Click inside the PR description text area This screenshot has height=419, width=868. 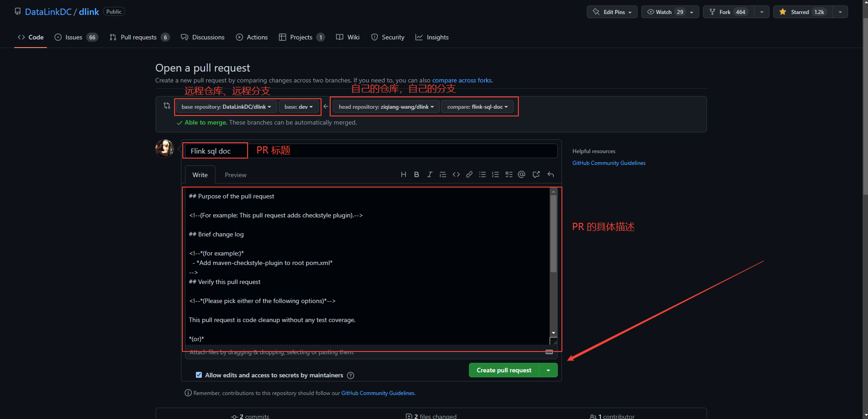point(367,267)
